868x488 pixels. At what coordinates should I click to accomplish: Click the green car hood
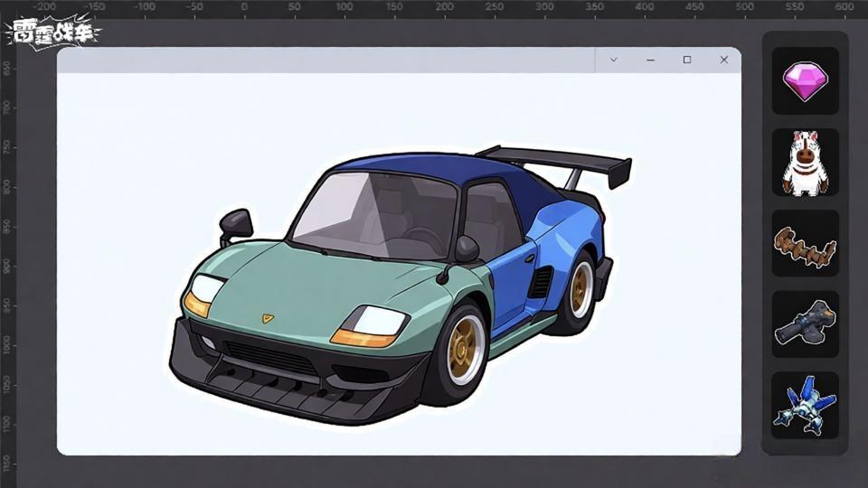tap(316, 285)
